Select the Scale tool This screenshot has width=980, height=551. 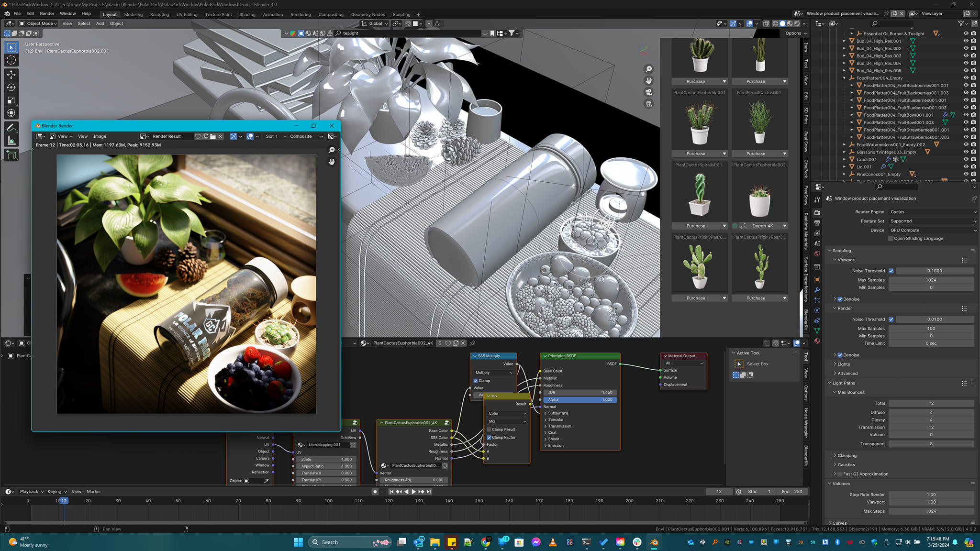pos(11,100)
